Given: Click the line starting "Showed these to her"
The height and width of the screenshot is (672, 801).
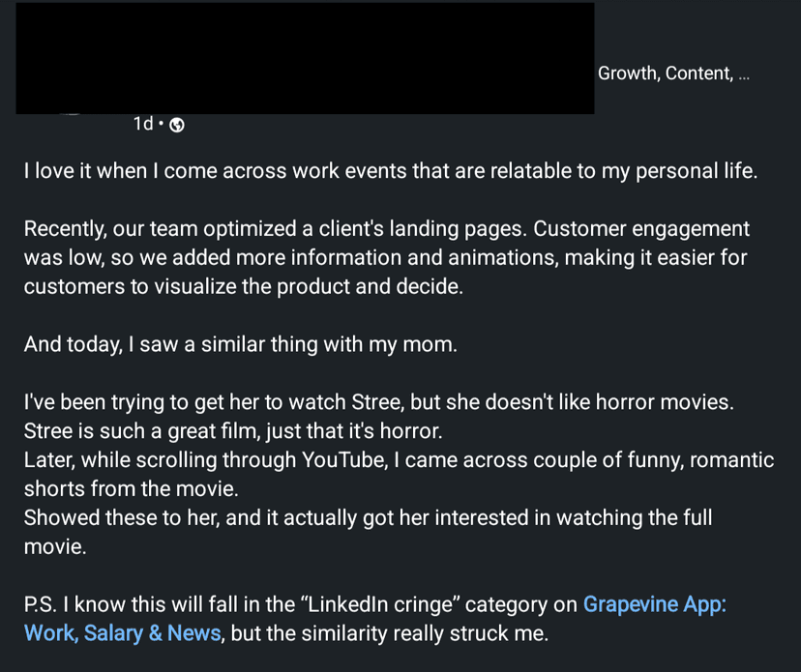Looking at the screenshot, I should tap(368, 518).
